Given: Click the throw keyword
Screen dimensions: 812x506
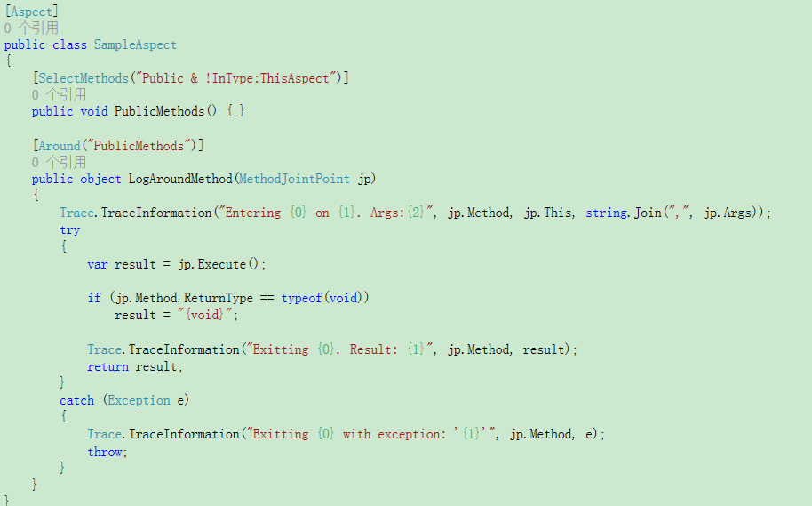Looking at the screenshot, I should (x=105, y=452).
